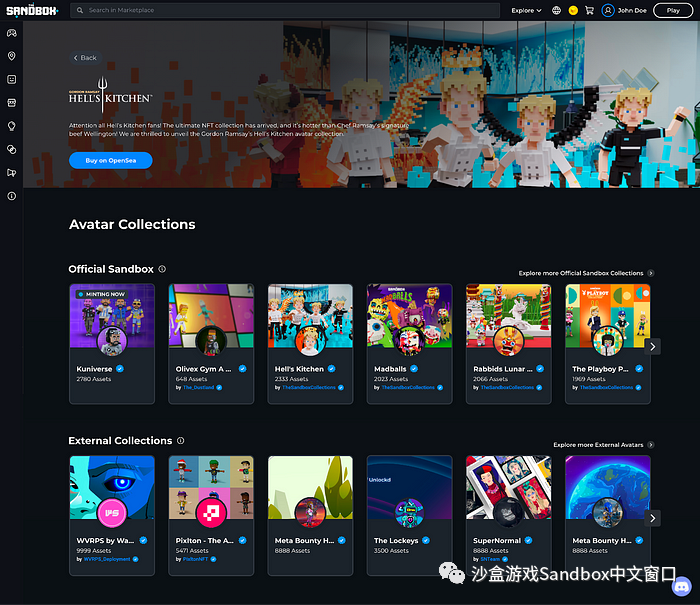Open Explore more External Avatars link
The width and height of the screenshot is (700, 605).
click(598, 445)
